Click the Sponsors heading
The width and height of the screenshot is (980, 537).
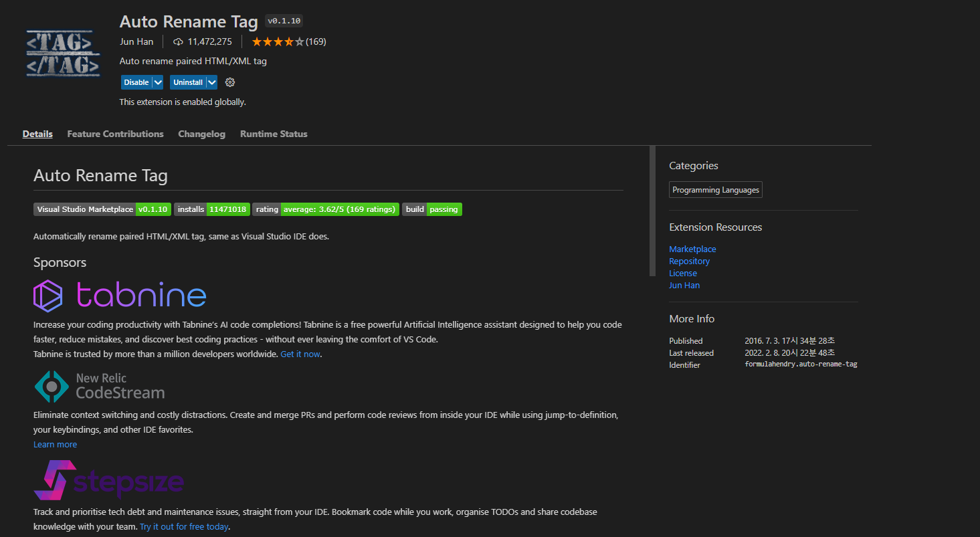[60, 262]
